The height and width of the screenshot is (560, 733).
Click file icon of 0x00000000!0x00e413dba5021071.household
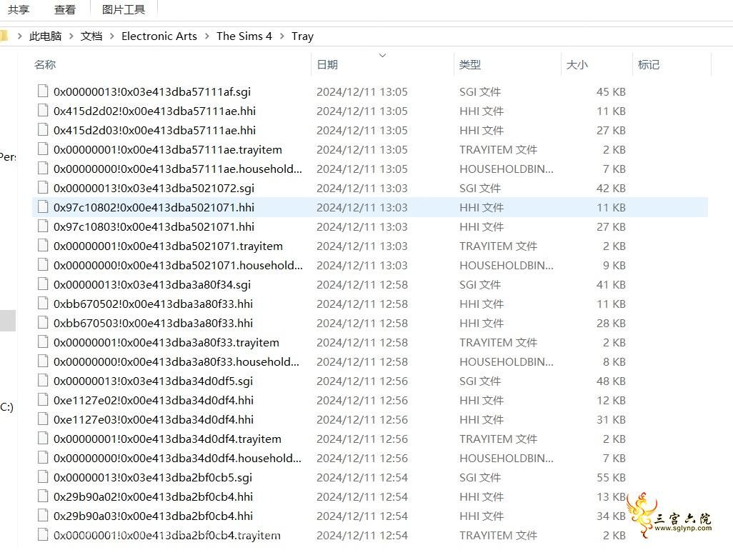(43, 264)
